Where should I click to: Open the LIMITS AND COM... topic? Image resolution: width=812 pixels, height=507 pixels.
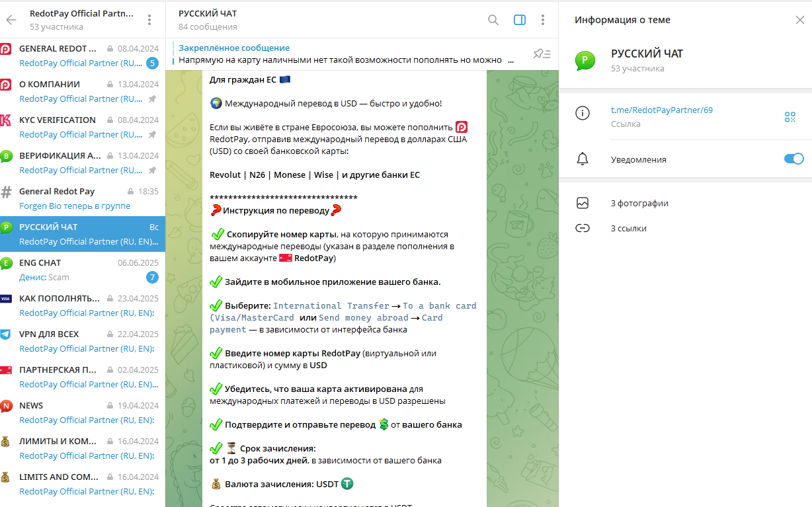click(x=83, y=484)
